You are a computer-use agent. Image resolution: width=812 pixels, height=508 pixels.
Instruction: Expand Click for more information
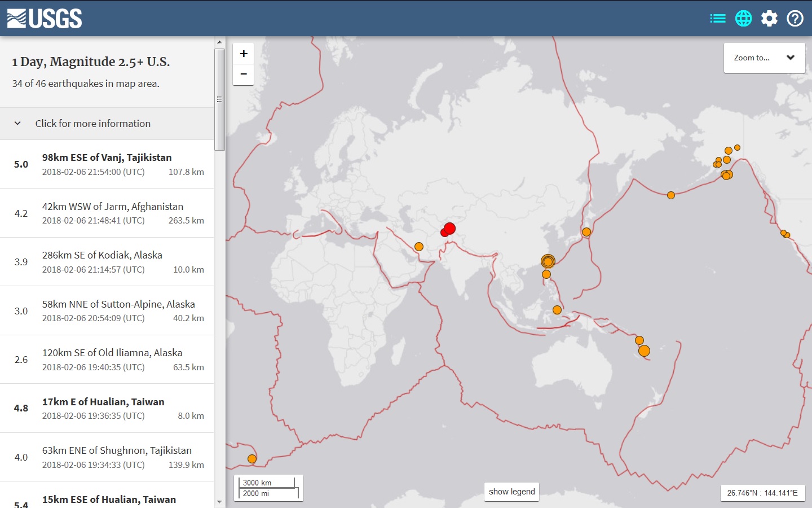pos(107,124)
